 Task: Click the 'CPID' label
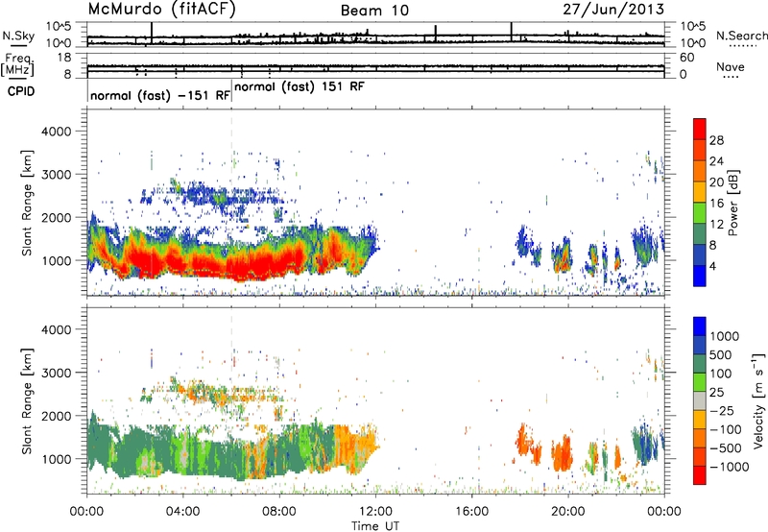pyautogui.click(x=21, y=91)
